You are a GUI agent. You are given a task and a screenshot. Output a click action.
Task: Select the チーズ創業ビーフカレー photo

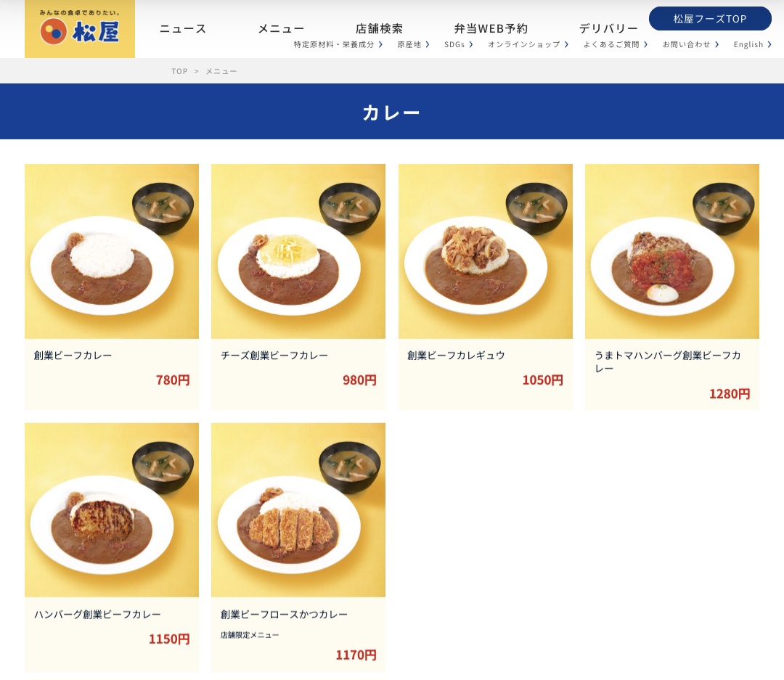298,252
